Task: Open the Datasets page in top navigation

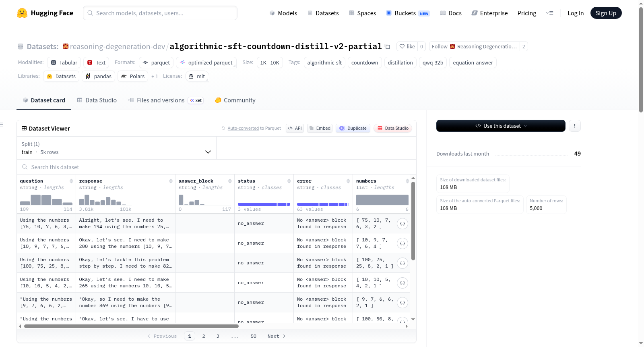Action: pos(323,13)
